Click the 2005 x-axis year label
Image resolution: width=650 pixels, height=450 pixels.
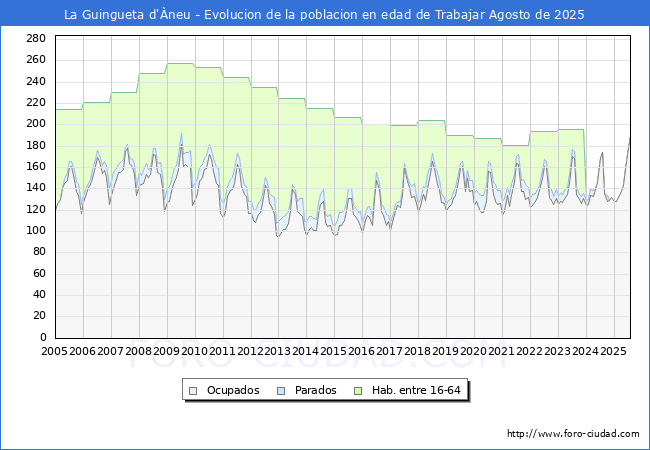point(54,351)
